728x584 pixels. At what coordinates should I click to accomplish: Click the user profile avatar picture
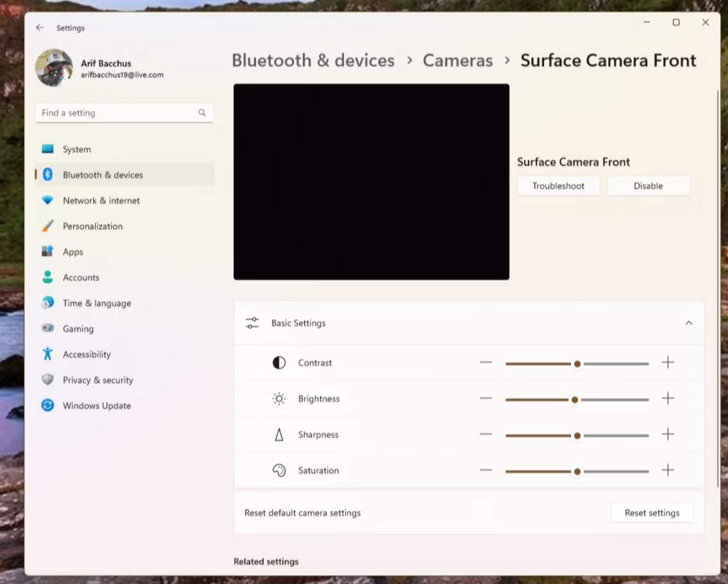point(54,68)
